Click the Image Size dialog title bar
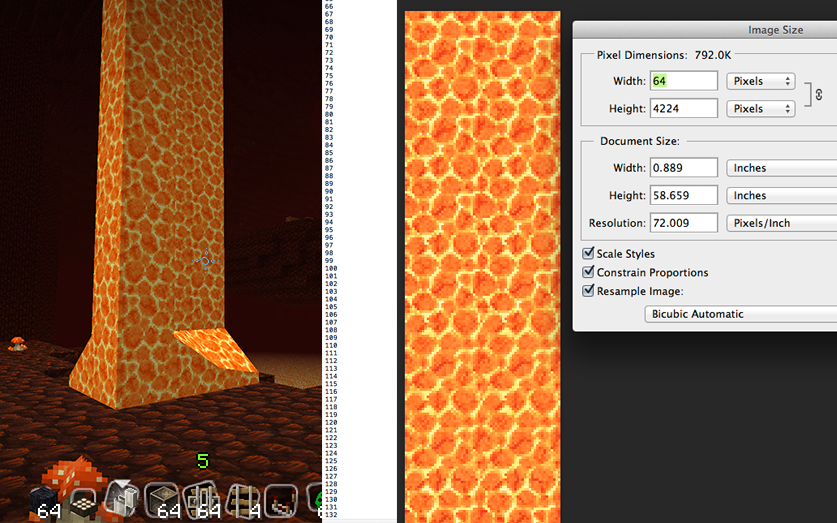The height and width of the screenshot is (523, 837). coord(705,30)
